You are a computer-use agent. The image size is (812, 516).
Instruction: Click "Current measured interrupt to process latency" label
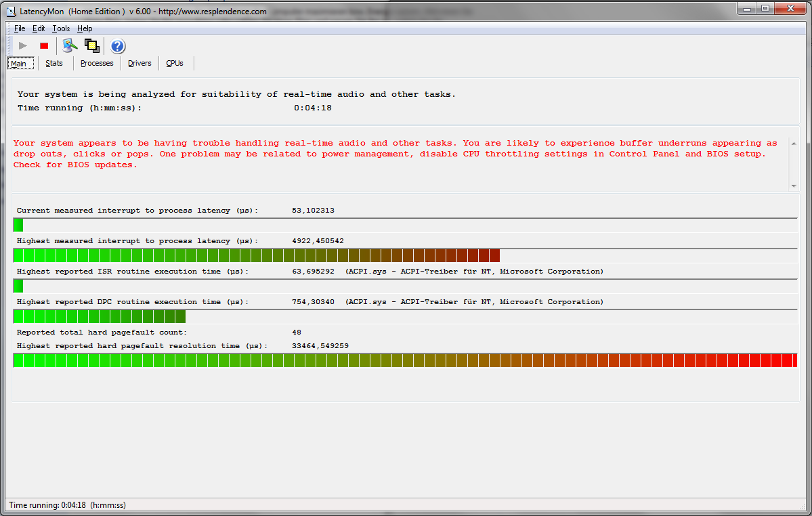[137, 210]
